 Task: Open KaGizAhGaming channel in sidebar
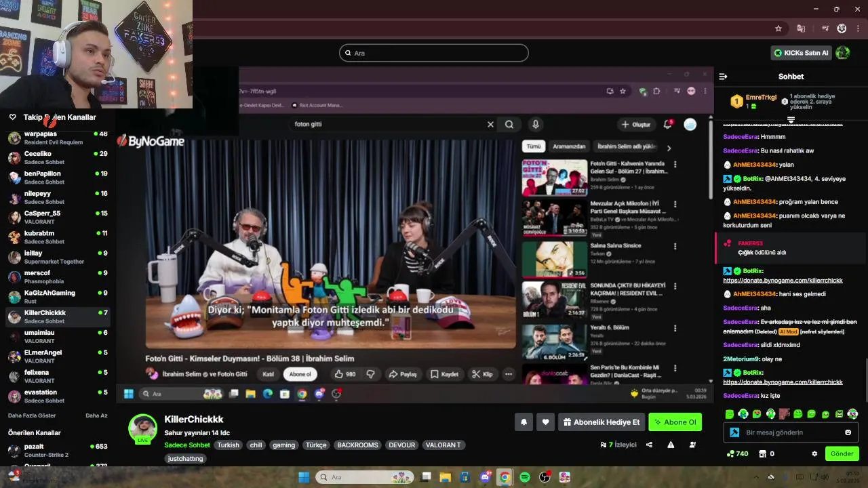click(58, 297)
